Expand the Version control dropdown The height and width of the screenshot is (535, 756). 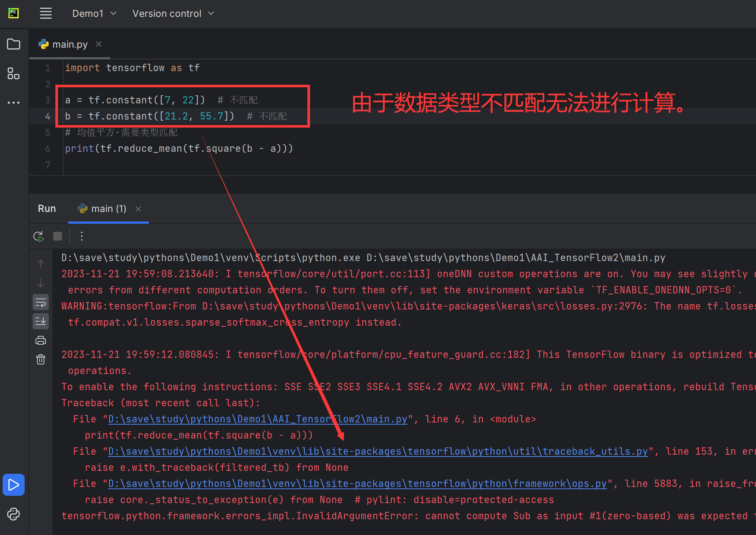[173, 14]
